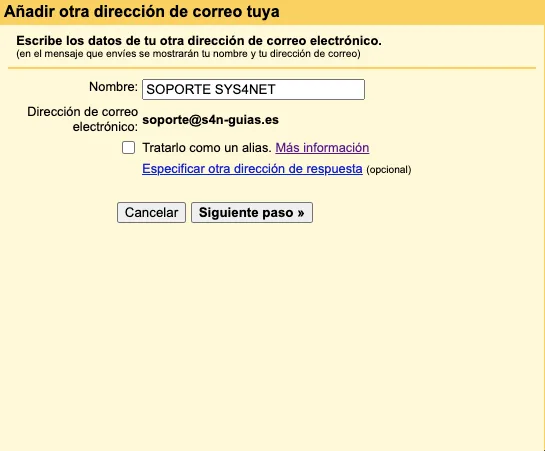
Task: Click Especificar otra dirección de respuesta link
Action: coord(252,169)
